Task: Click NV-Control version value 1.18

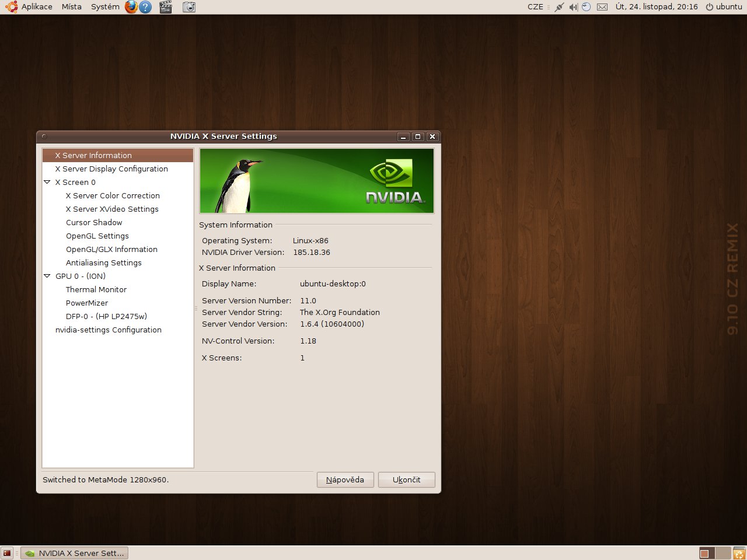Action: click(308, 341)
